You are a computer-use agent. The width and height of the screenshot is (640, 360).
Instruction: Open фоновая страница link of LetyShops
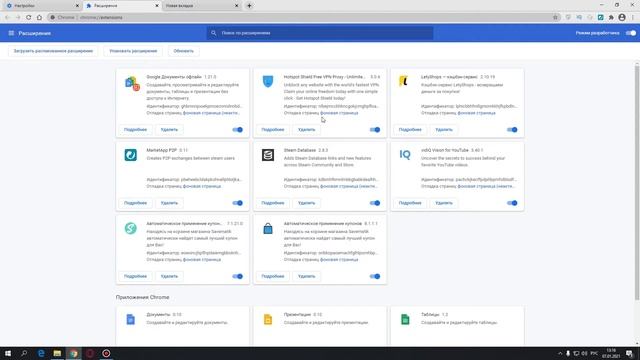(476, 113)
